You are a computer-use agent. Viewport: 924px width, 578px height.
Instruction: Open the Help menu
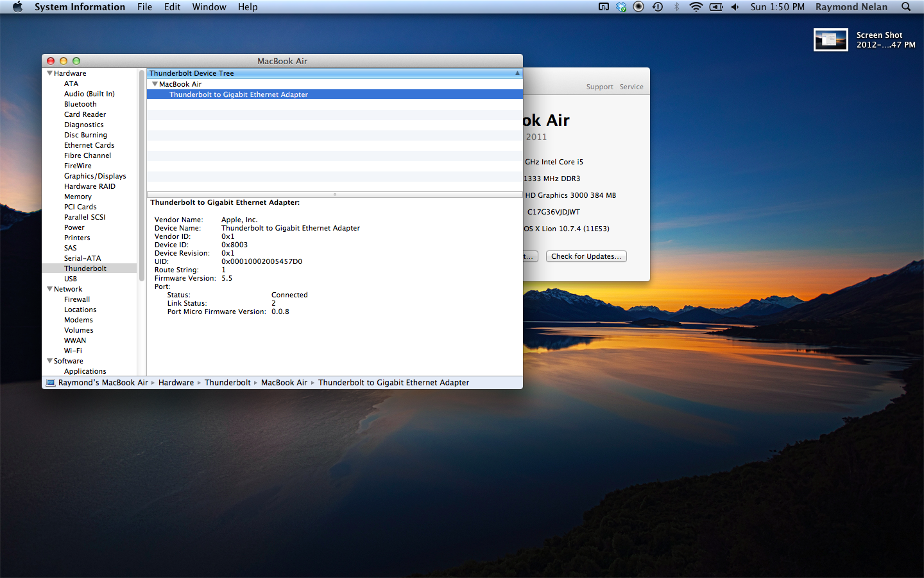[248, 7]
